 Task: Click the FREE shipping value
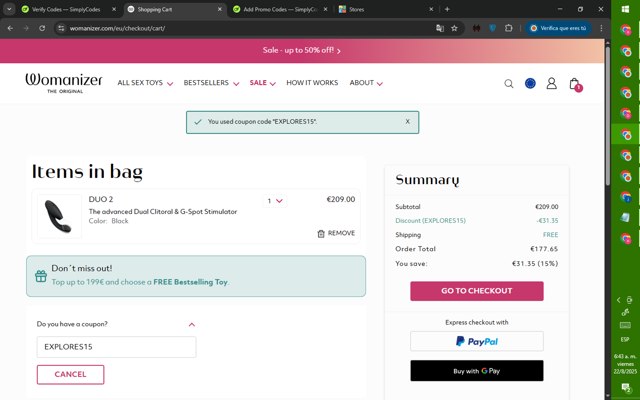click(550, 235)
